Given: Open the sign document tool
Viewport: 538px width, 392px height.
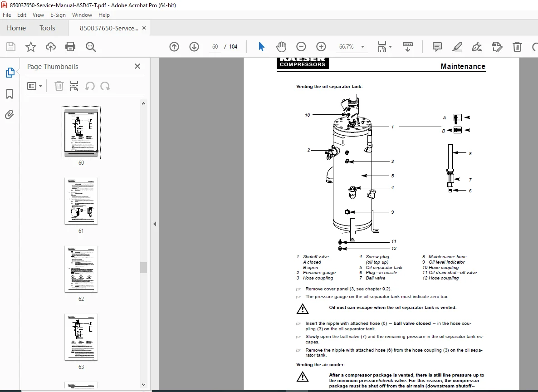Looking at the screenshot, I should (x=477, y=47).
